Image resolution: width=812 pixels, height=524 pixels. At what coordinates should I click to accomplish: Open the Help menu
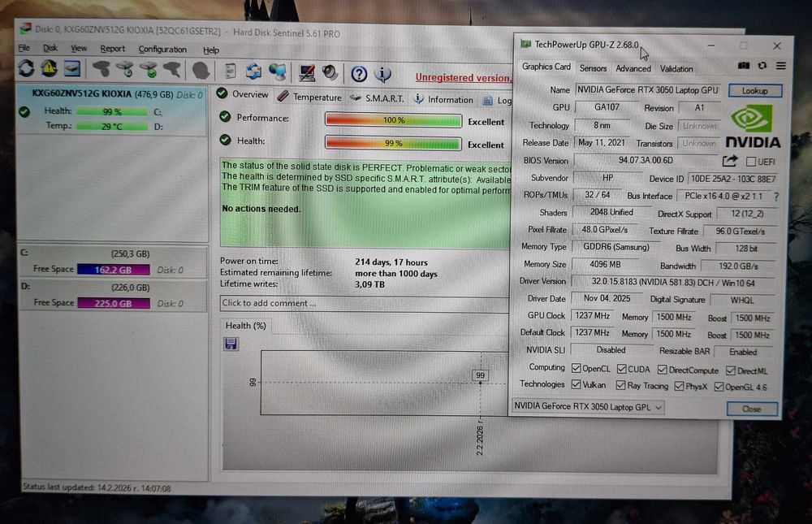pos(211,50)
